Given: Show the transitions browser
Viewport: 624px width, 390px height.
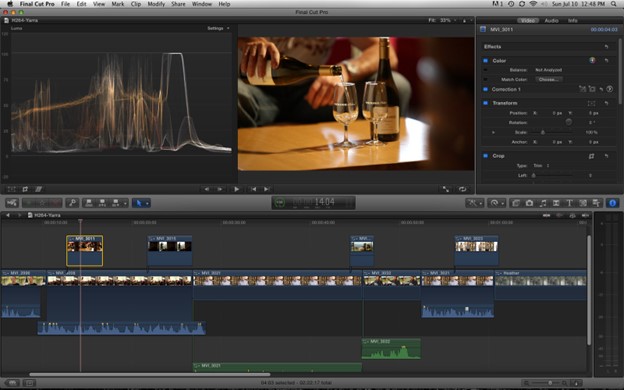Looking at the screenshot, I should [556, 203].
